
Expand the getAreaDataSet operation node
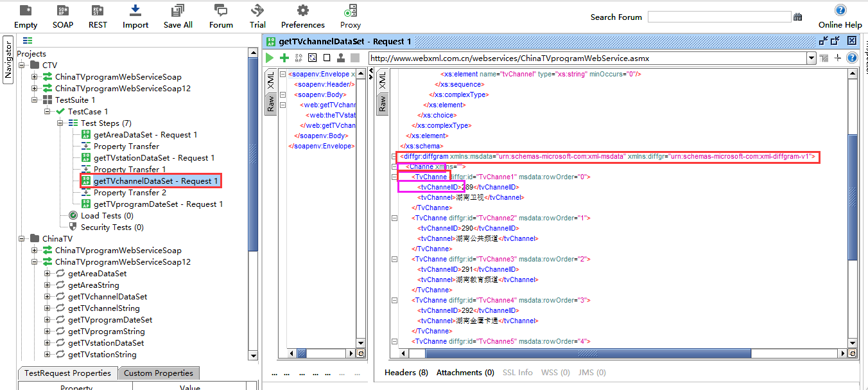point(48,274)
